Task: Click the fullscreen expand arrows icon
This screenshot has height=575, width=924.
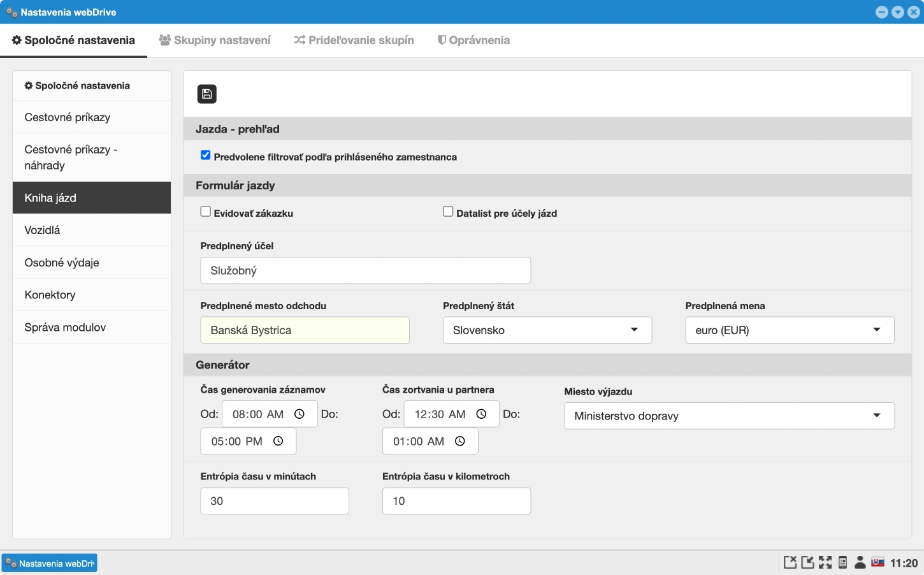Action: coord(825,562)
